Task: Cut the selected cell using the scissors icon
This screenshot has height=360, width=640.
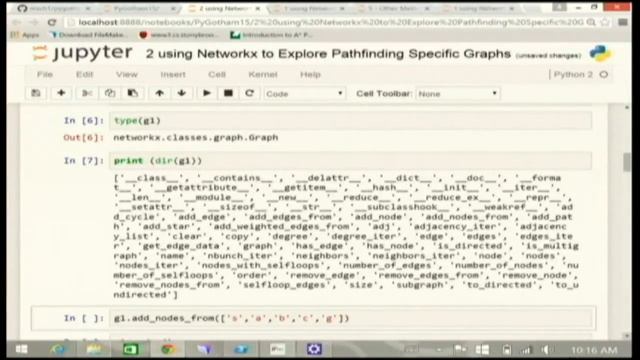Action: [87, 93]
